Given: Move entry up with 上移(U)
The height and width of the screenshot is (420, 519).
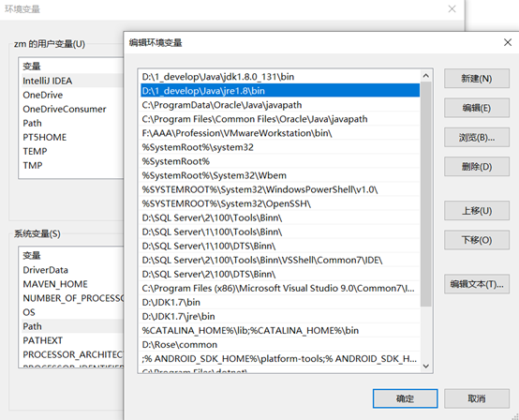Looking at the screenshot, I should click(x=476, y=211).
